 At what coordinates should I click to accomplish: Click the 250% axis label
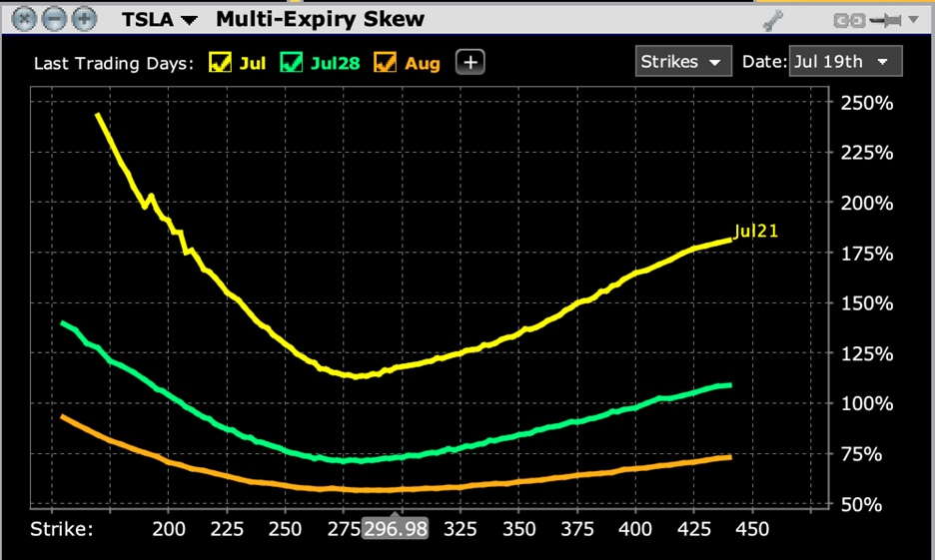867,103
